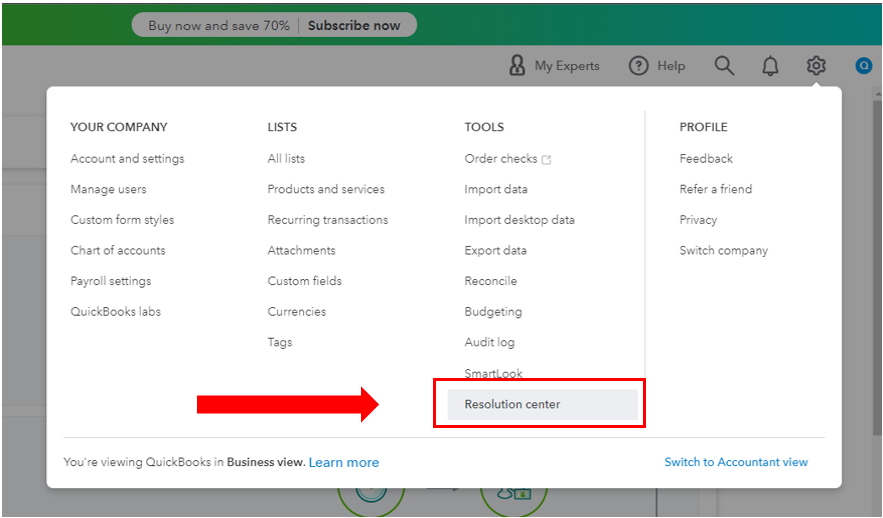This screenshot has width=883, height=518.
Task: Open Budgeting tool
Action: [x=493, y=311]
